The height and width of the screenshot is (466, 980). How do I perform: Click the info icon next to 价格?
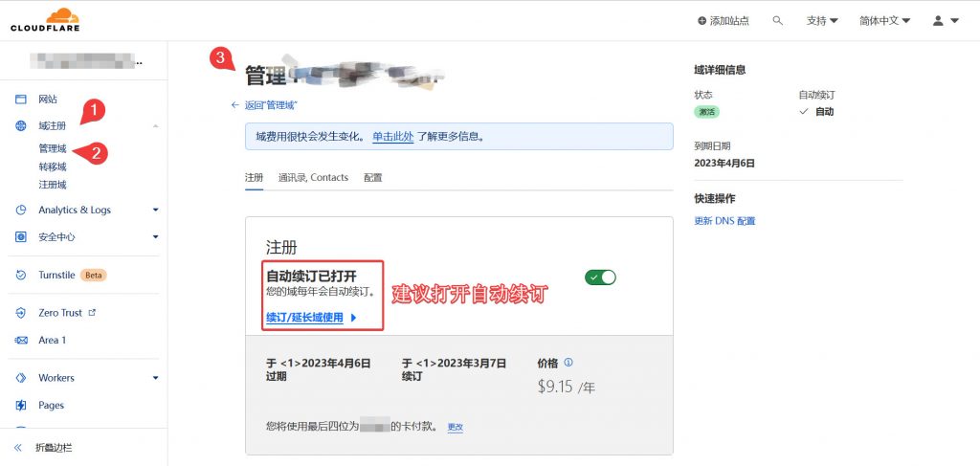coord(568,363)
